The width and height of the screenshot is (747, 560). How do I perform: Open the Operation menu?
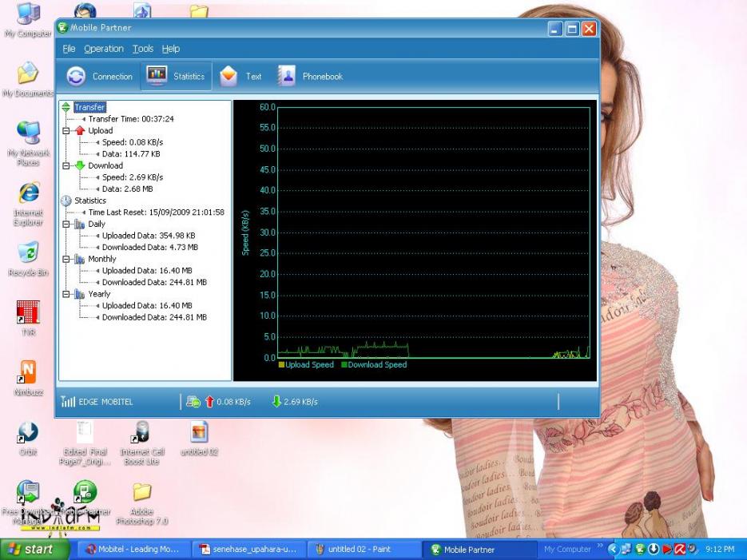coord(104,49)
